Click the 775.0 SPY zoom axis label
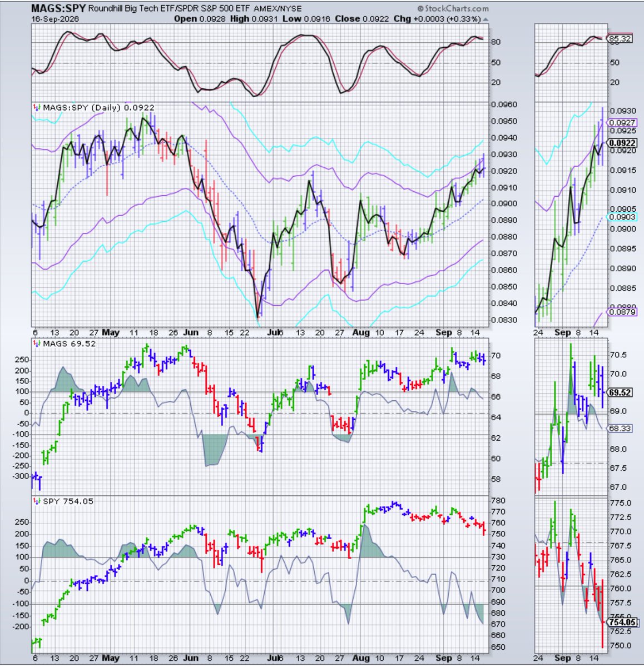Screen dimensions: 644x667 tap(621, 503)
